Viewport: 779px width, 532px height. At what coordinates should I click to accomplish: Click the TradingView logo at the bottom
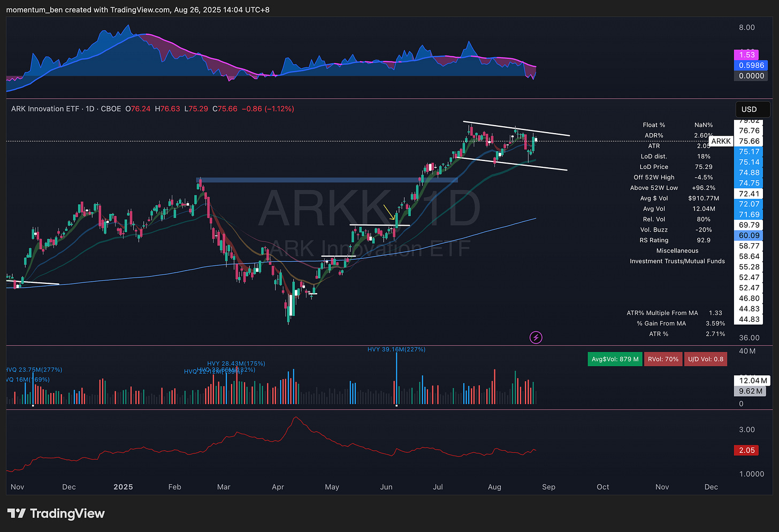(x=56, y=514)
